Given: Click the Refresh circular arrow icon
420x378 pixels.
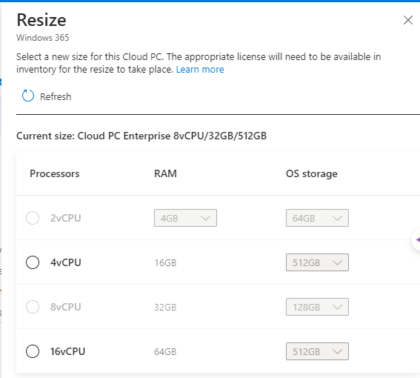Looking at the screenshot, I should click(28, 96).
